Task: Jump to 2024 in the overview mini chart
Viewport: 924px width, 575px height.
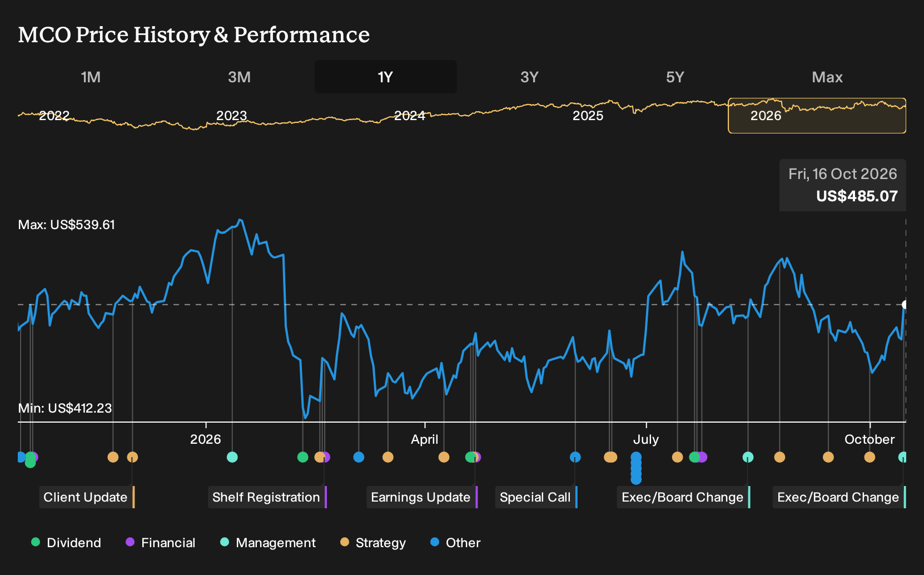Action: point(410,116)
